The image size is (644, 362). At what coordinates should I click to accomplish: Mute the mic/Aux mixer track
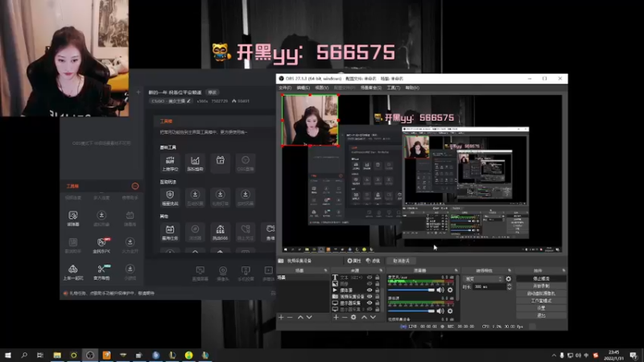(x=440, y=290)
